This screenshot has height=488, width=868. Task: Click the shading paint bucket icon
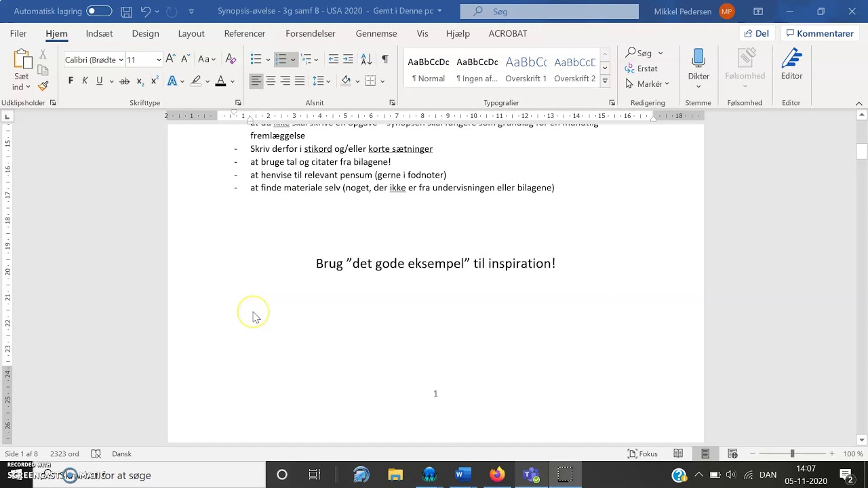point(346,81)
